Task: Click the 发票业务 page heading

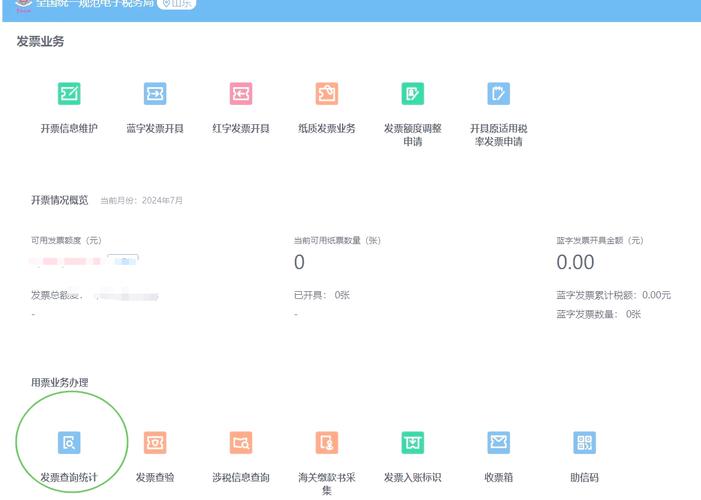Action: 40,42
